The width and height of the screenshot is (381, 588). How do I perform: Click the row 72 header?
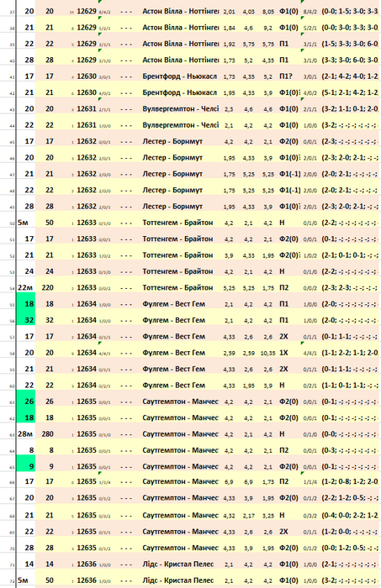12,581
